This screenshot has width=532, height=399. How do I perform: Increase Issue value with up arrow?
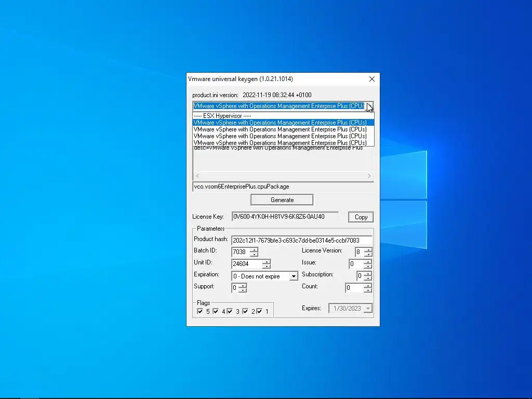(368, 262)
